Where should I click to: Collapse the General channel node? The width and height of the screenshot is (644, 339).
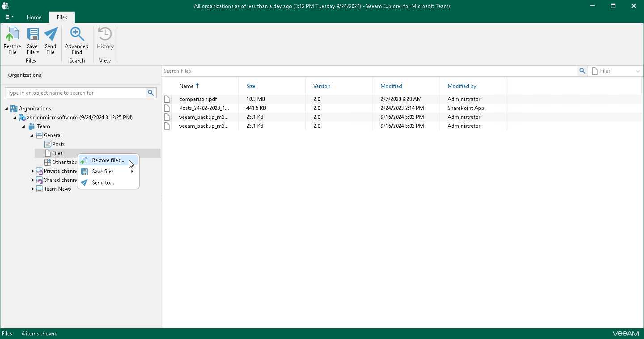[32, 135]
